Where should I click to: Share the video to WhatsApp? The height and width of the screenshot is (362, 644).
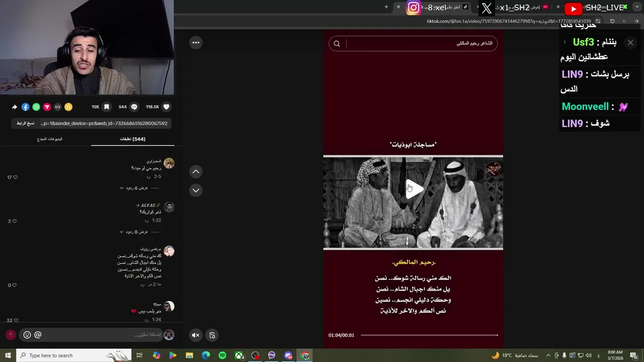(x=36, y=107)
